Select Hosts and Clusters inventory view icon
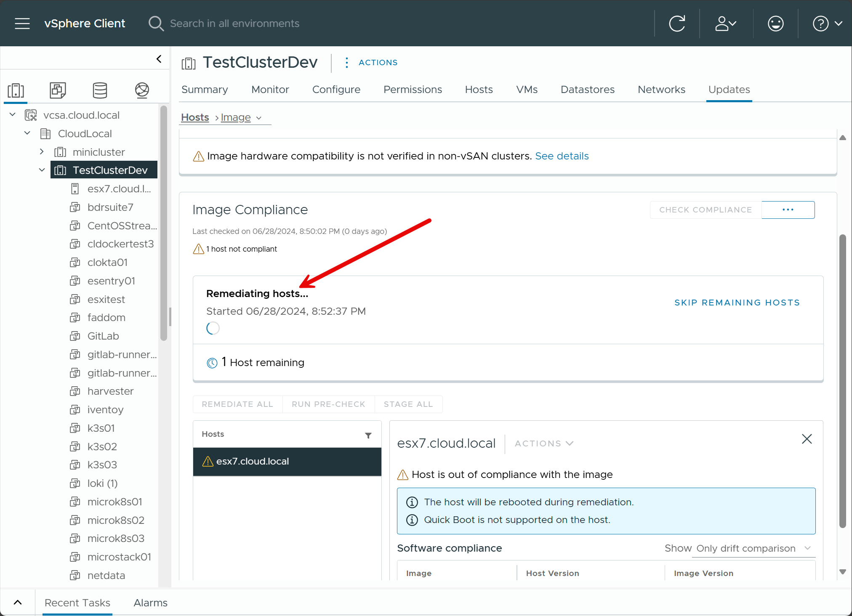 point(16,90)
